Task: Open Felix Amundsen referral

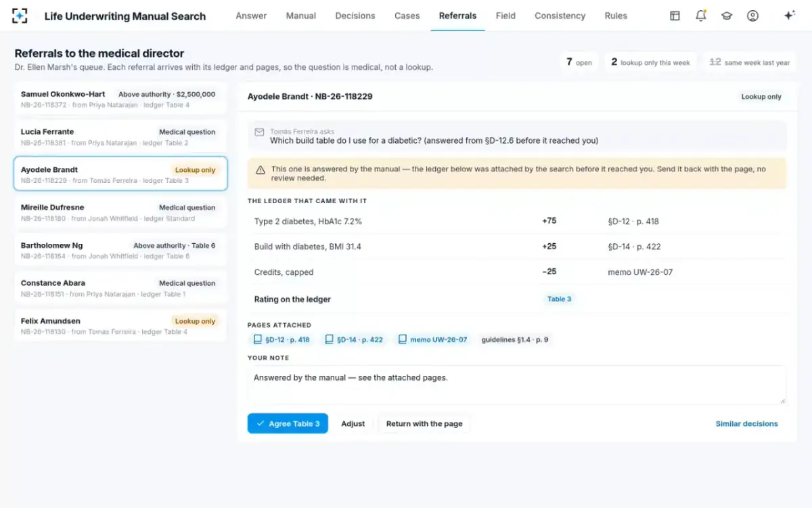Action: point(120,326)
